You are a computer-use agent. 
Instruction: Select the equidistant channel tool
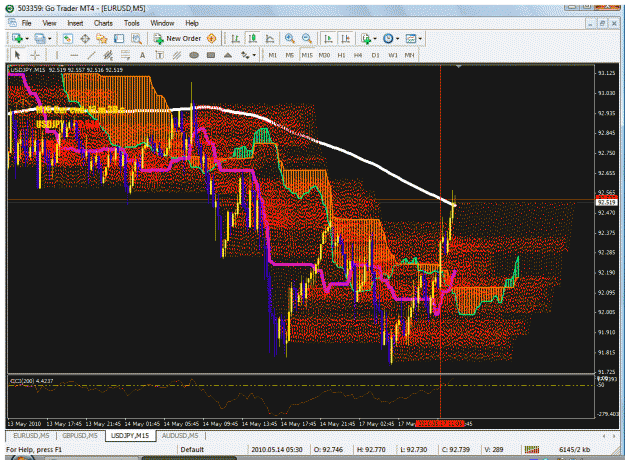coord(108,55)
